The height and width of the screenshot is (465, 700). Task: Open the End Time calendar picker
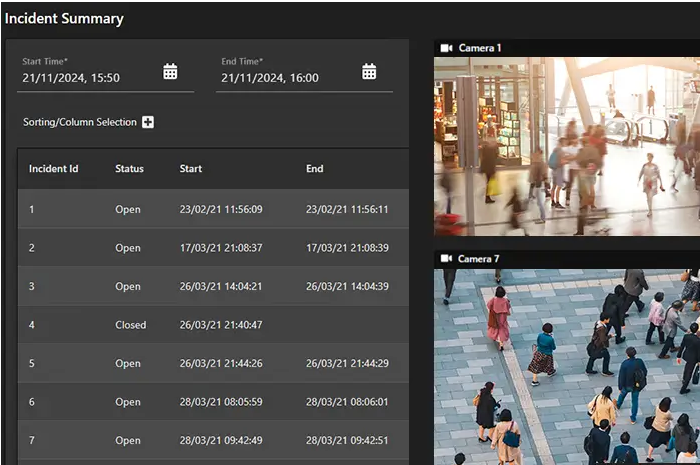point(369,72)
